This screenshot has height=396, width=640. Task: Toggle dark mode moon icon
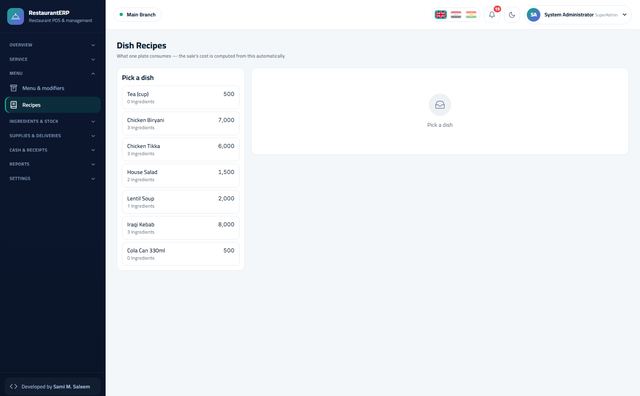[512, 15]
